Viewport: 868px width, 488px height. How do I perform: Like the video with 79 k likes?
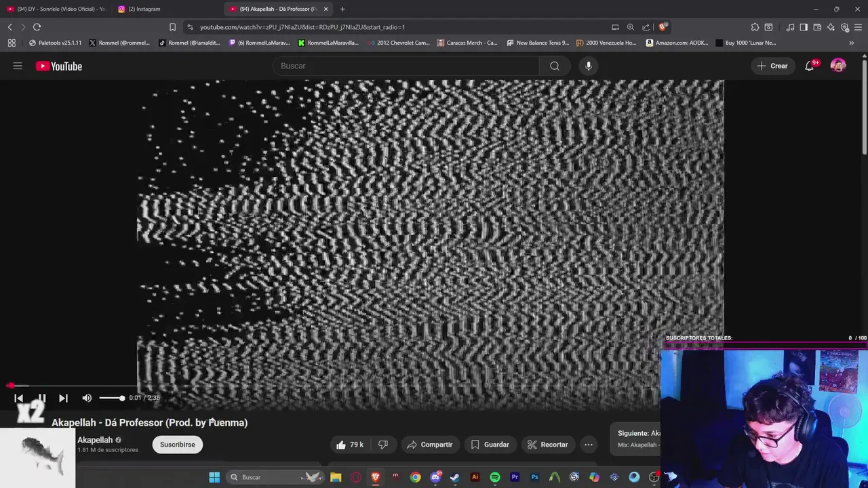pyautogui.click(x=350, y=445)
